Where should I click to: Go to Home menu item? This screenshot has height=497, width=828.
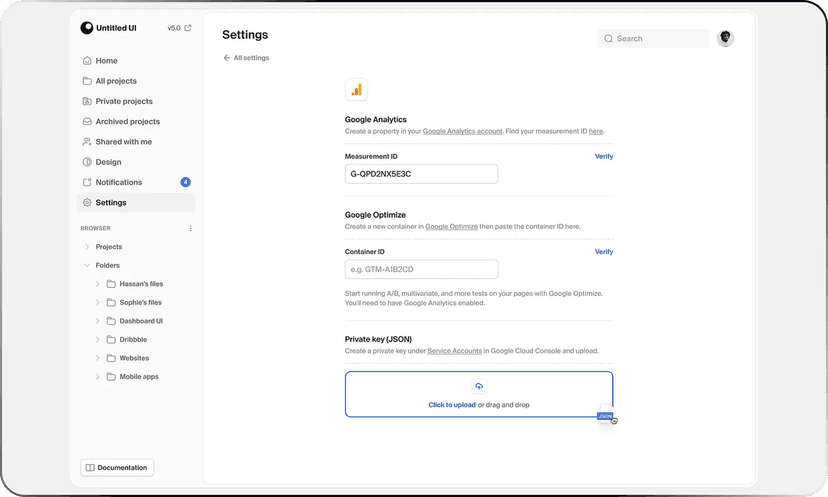tap(136, 61)
